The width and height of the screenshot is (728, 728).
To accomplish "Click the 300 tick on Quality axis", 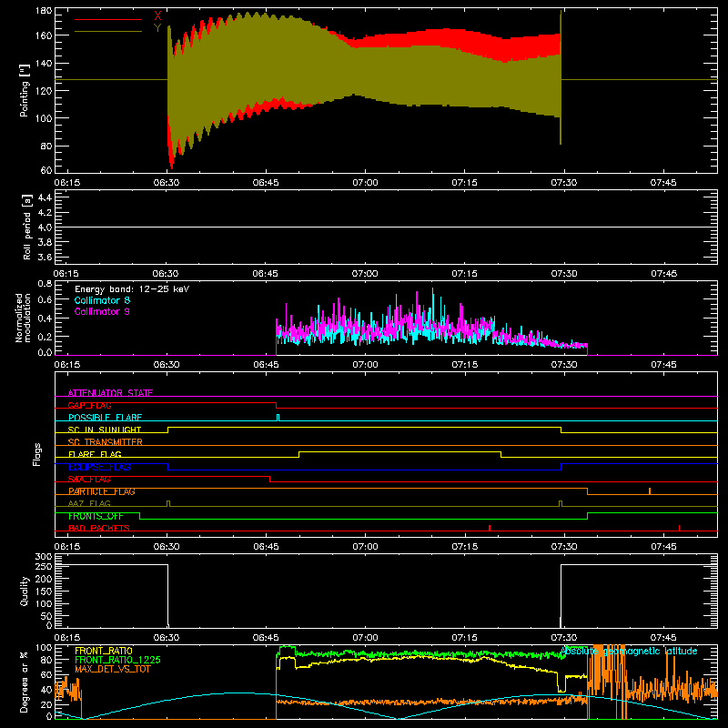I will 44,557.
